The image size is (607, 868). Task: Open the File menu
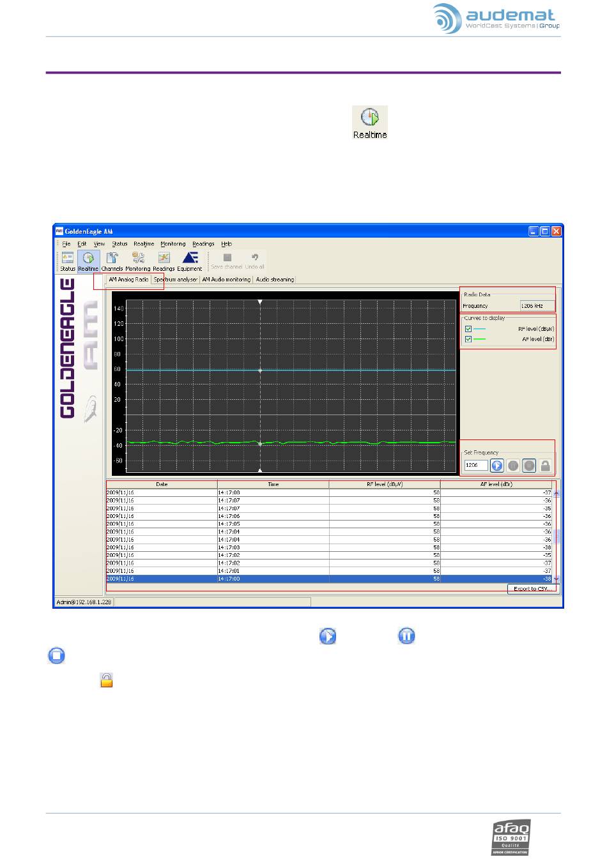tap(66, 244)
